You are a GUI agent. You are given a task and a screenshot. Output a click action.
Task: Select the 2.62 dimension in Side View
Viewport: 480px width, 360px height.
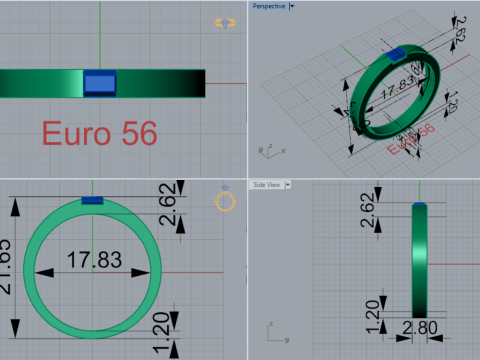tap(368, 210)
